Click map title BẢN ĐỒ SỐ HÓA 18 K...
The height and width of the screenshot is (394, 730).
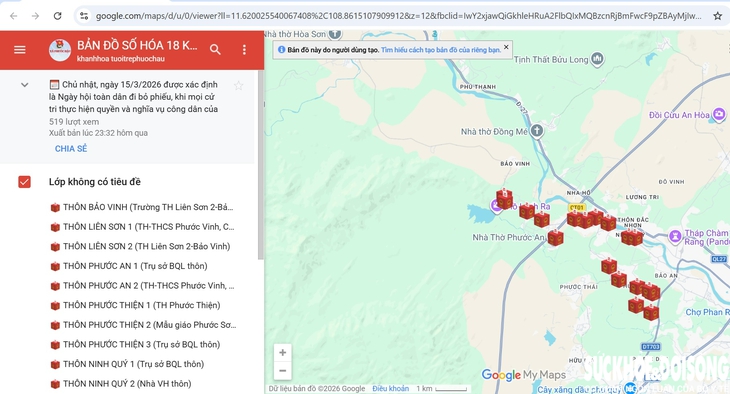tap(137, 45)
